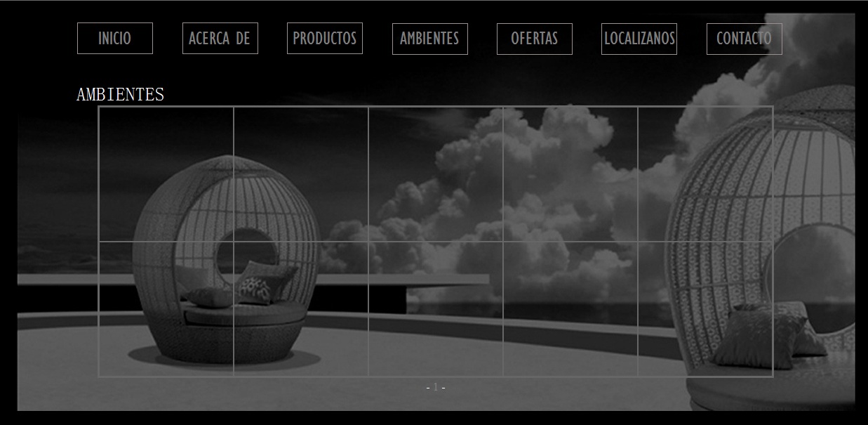The width and height of the screenshot is (868, 425).
Task: Click wicker daybed right of the gallery grid
Action: coord(814,281)
